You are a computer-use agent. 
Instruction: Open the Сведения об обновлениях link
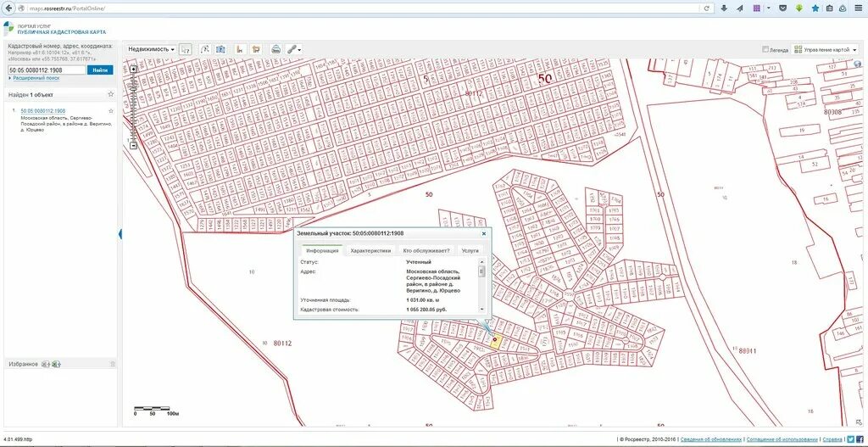point(711,439)
